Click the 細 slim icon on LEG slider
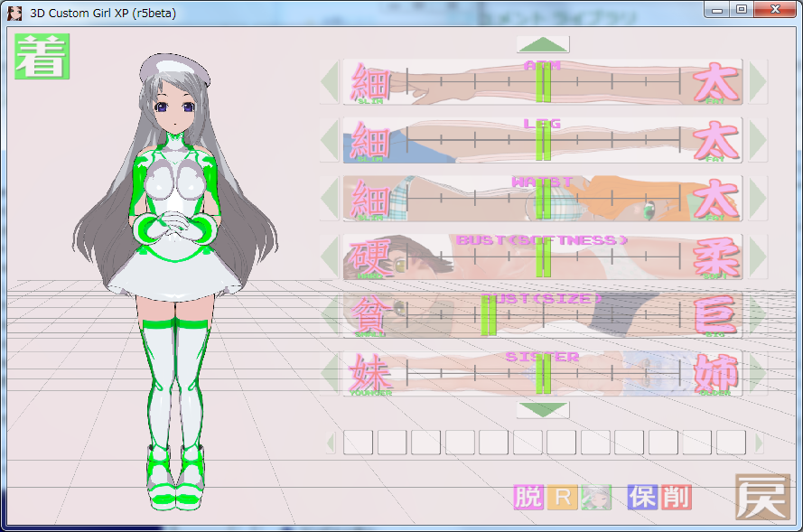The image size is (803, 532). click(x=370, y=141)
